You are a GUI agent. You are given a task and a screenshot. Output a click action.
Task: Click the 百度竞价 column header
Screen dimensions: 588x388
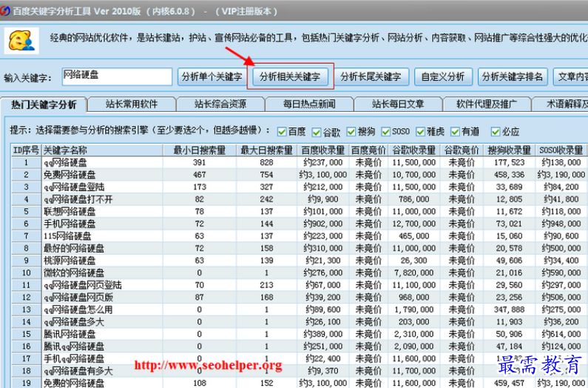(368, 150)
